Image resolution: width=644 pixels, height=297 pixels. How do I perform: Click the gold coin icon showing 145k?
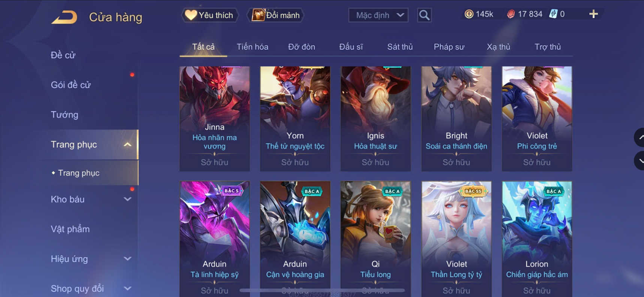(469, 14)
